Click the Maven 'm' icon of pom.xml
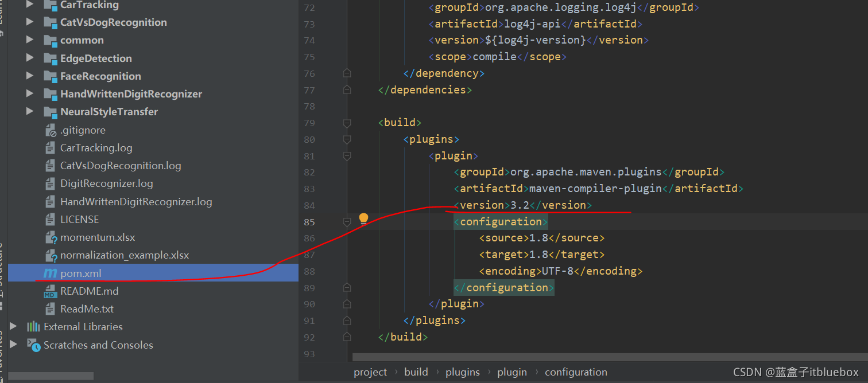868x383 pixels. 51,273
